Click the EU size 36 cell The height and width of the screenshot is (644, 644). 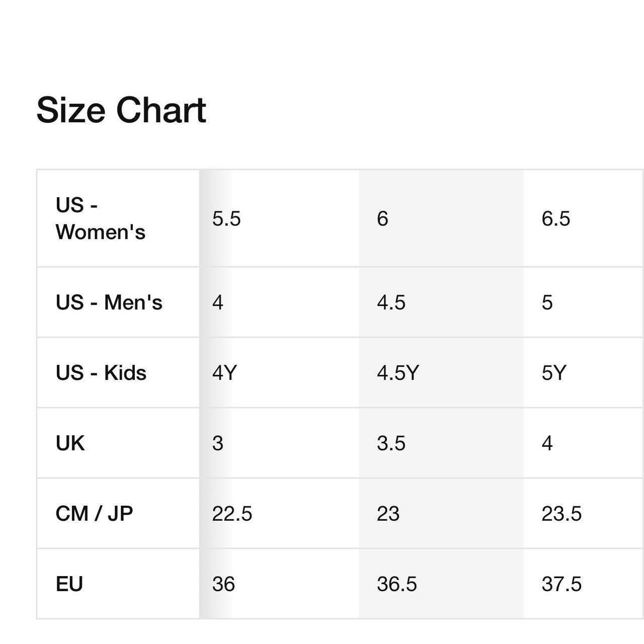(x=279, y=584)
